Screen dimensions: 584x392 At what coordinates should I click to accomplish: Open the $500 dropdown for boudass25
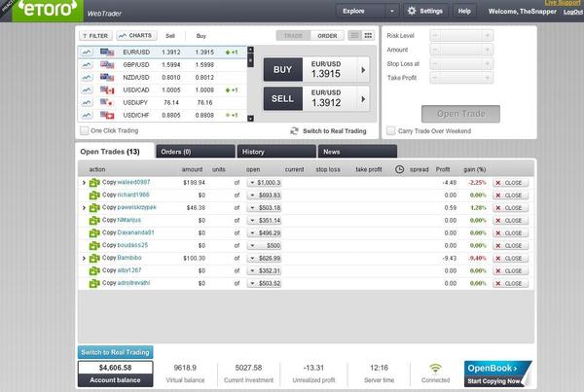point(264,246)
